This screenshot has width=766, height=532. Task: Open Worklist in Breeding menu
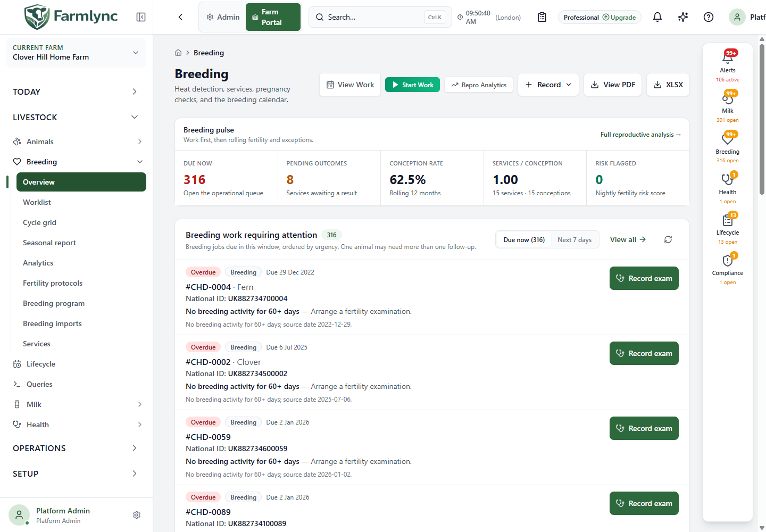(x=81, y=202)
